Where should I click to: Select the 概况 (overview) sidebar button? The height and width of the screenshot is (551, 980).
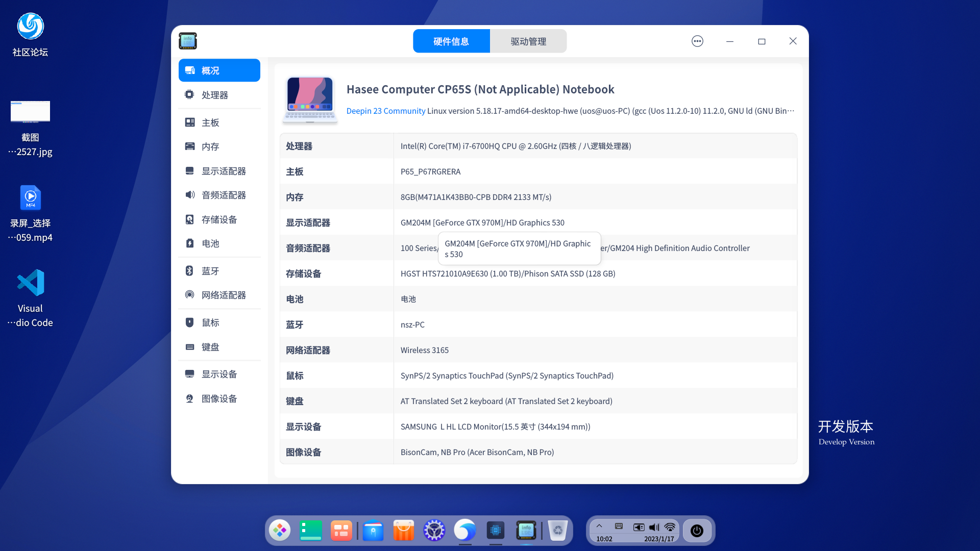point(219,70)
